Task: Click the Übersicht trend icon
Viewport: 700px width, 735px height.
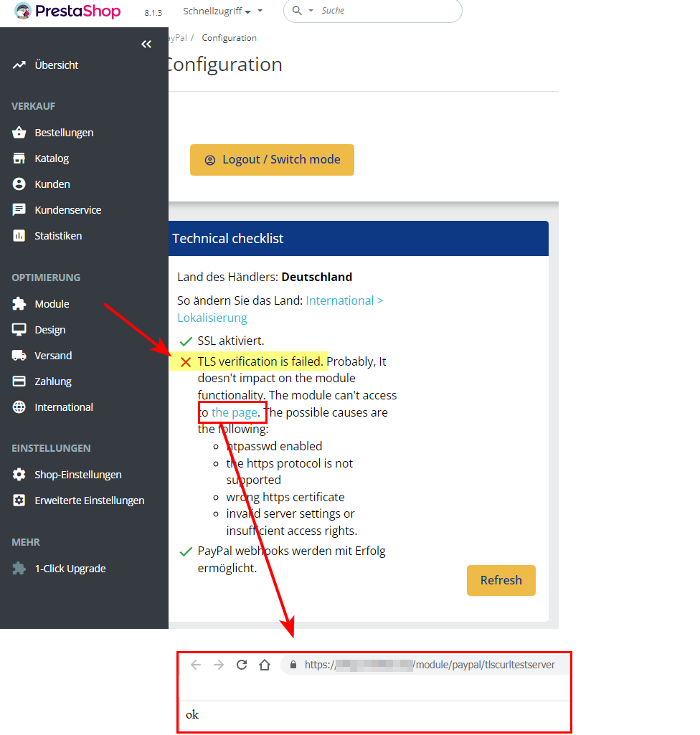Action: coord(19,65)
